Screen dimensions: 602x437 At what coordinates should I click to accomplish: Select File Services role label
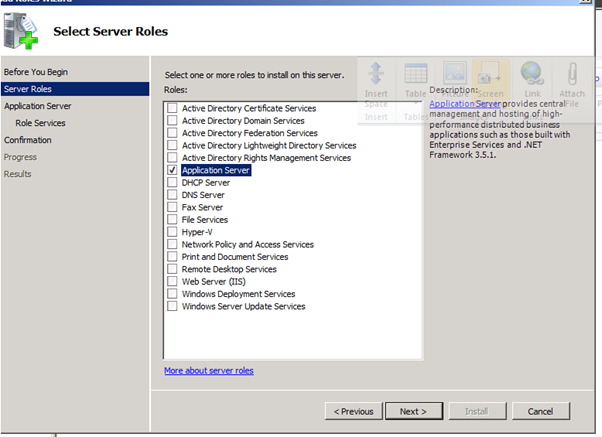pyautogui.click(x=205, y=220)
